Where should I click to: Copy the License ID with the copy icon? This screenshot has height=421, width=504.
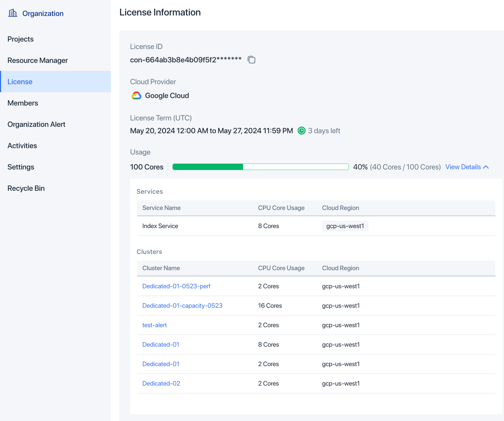[251, 60]
